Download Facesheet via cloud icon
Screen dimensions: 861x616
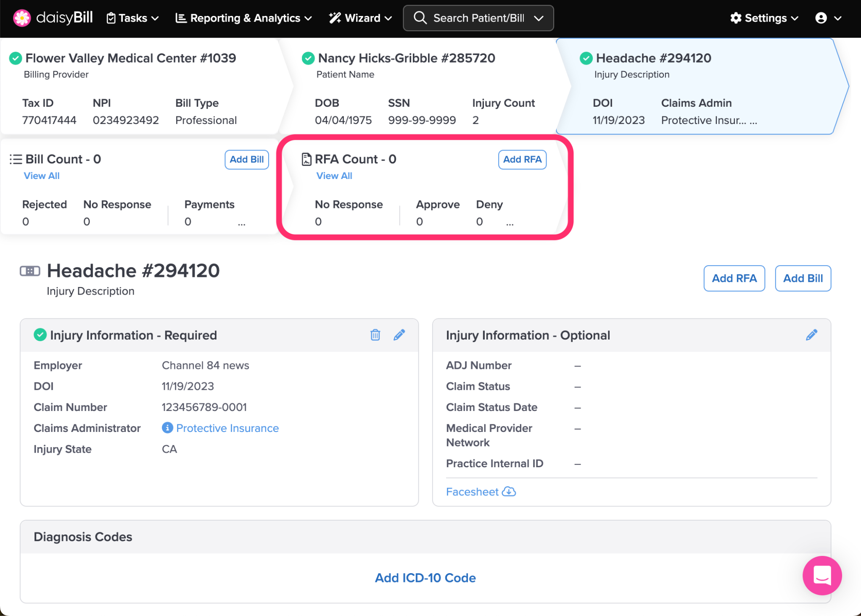[509, 492]
